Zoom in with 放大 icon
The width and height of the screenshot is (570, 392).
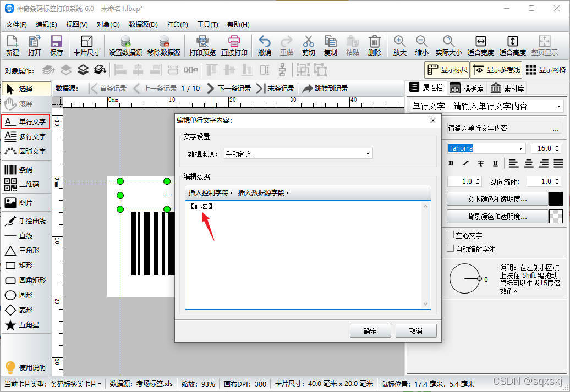[x=399, y=46]
